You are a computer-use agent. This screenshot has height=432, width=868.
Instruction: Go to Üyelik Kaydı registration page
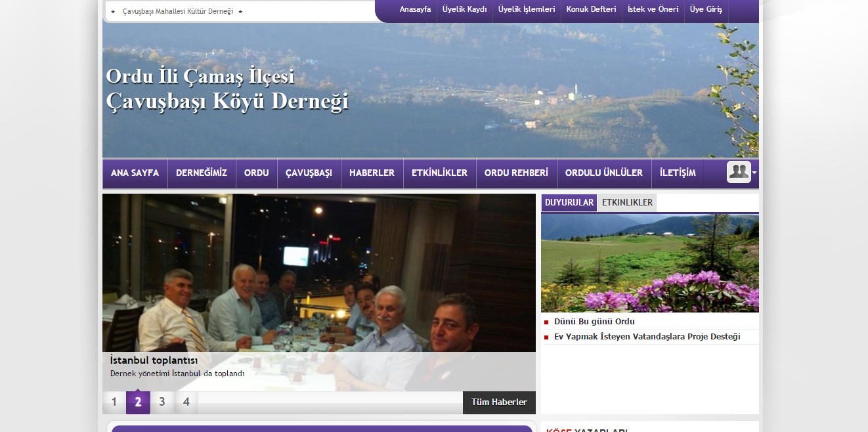464,9
